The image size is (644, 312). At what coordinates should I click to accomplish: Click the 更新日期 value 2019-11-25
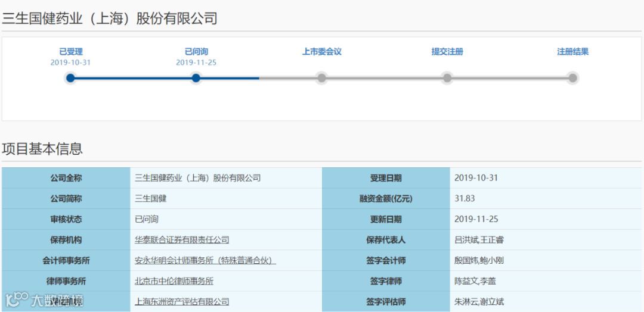tap(476, 219)
